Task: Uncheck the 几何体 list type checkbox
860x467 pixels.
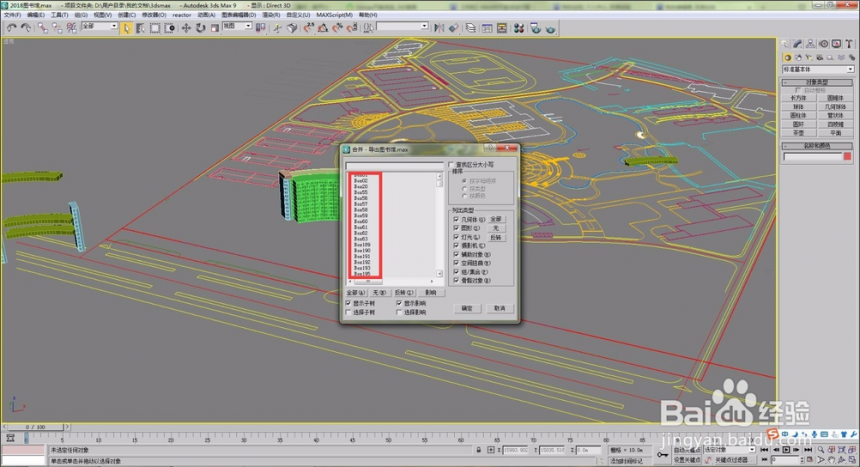Action: (456, 219)
